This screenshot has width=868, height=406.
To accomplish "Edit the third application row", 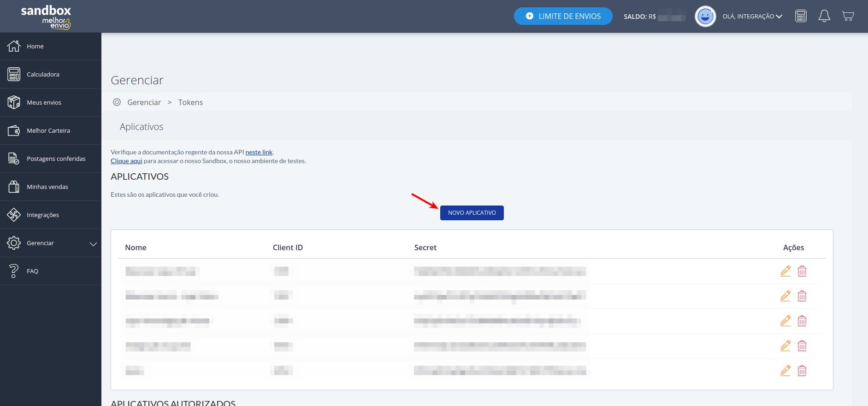I will coord(785,321).
